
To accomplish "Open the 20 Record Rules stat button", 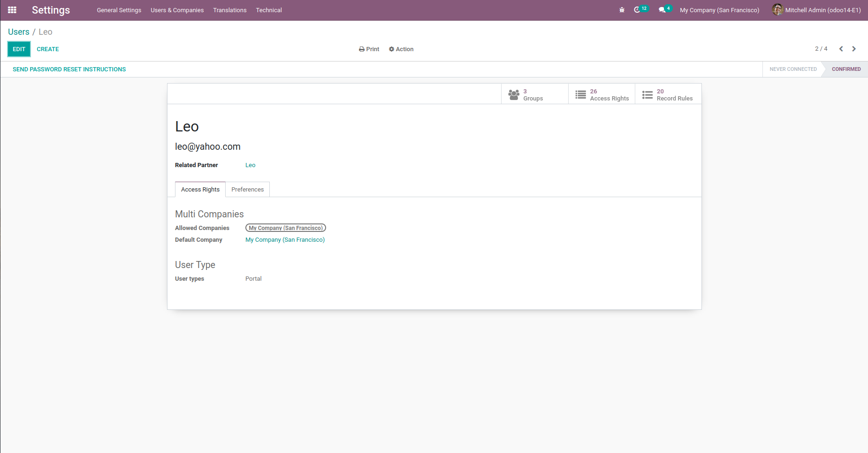I will click(668, 94).
